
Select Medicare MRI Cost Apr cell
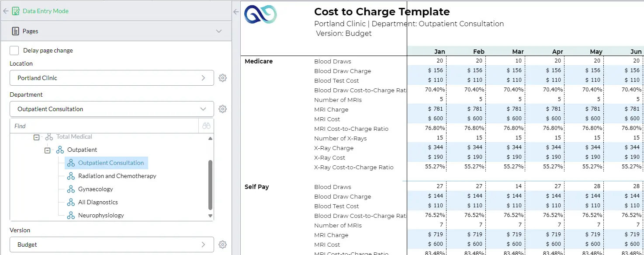click(544, 119)
